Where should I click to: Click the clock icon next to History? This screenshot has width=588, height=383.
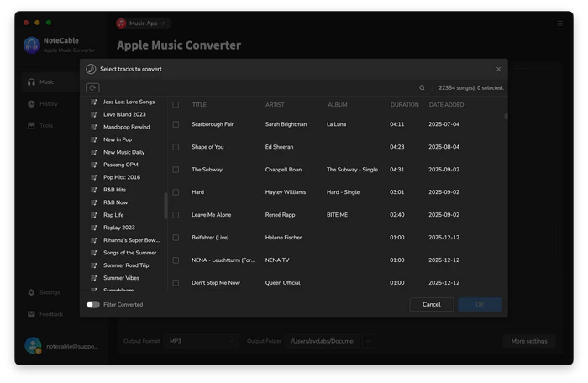32,104
